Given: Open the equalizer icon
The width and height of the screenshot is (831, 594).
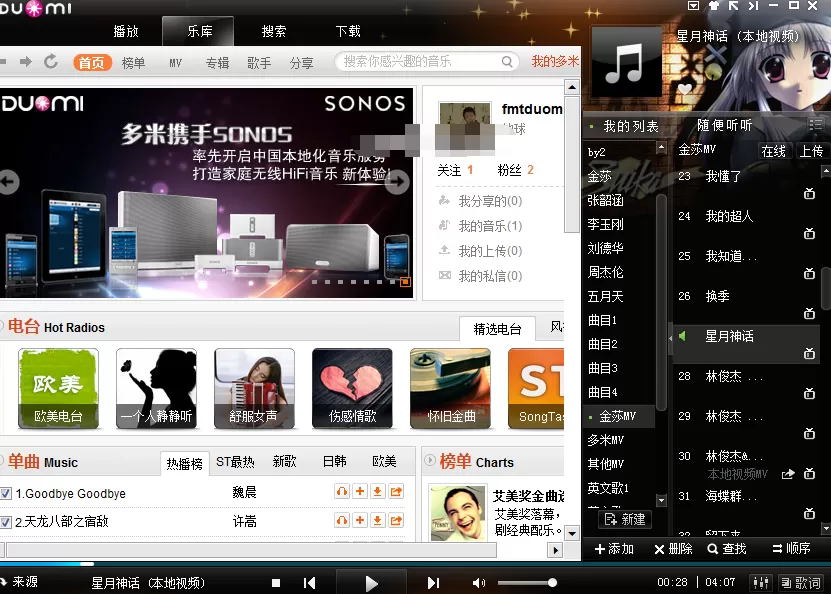Looking at the screenshot, I should coord(761,583).
